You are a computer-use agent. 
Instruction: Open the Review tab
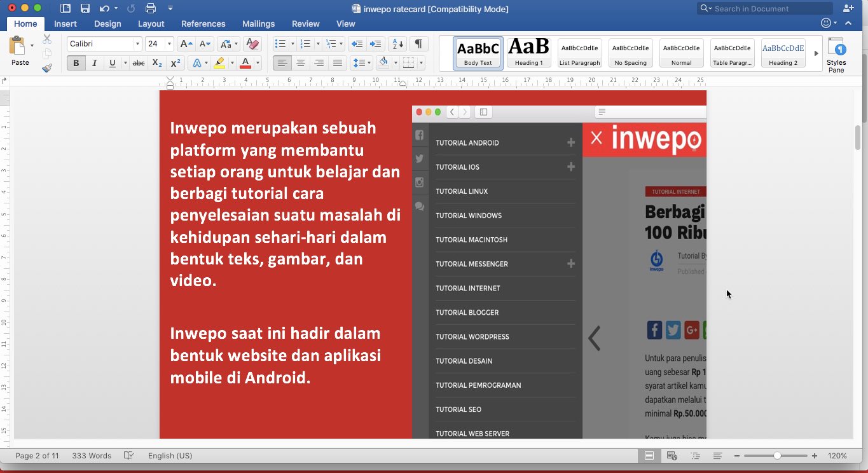[x=306, y=24]
